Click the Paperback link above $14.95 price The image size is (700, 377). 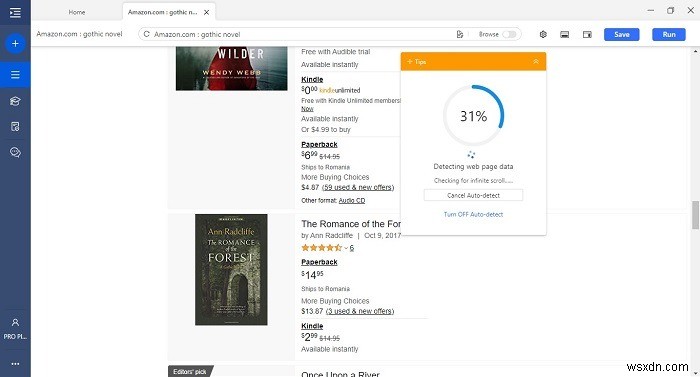[319, 262]
